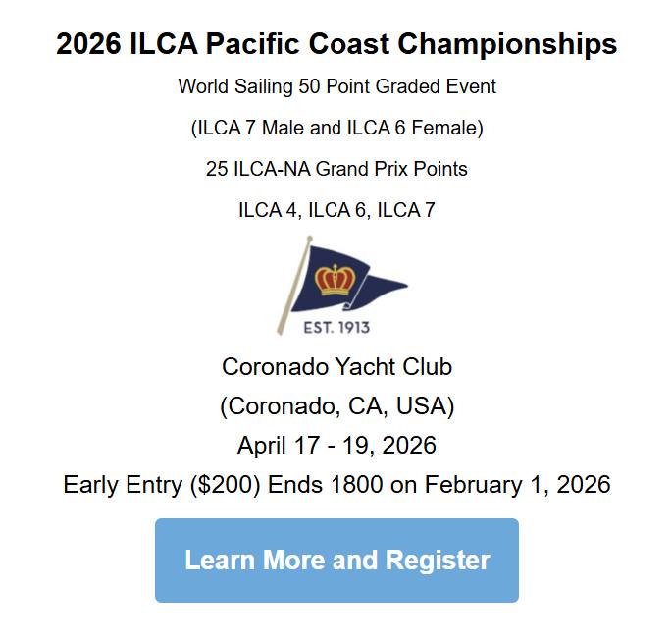Click the word Register on the blue button
This screenshot has height=643, width=672.
tap(438, 560)
